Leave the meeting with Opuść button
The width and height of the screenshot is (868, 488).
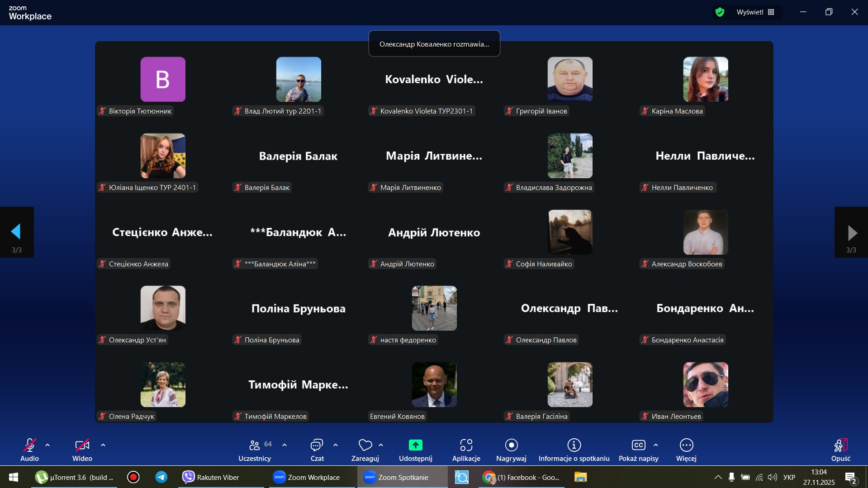(x=840, y=450)
